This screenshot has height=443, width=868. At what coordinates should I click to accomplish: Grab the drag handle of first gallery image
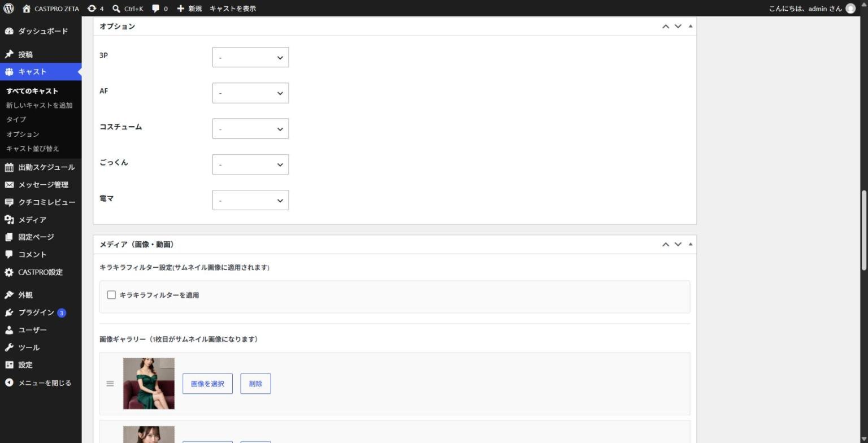(110, 384)
